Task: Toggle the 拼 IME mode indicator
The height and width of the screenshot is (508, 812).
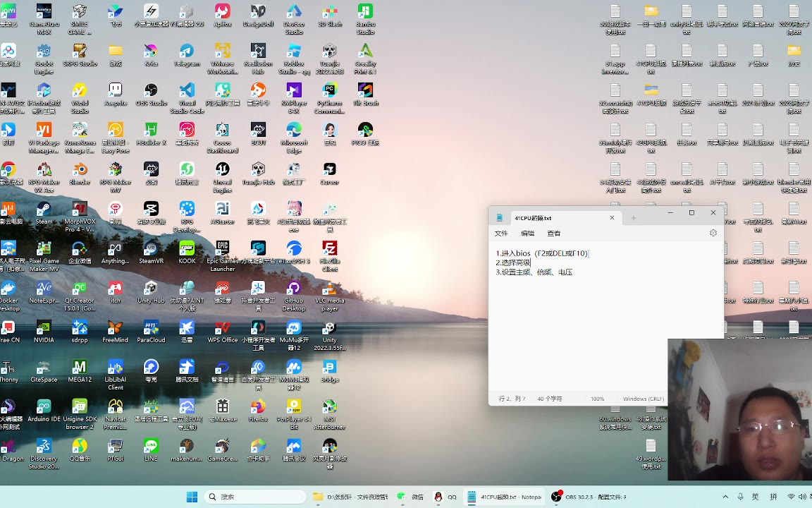Action: (x=773, y=497)
